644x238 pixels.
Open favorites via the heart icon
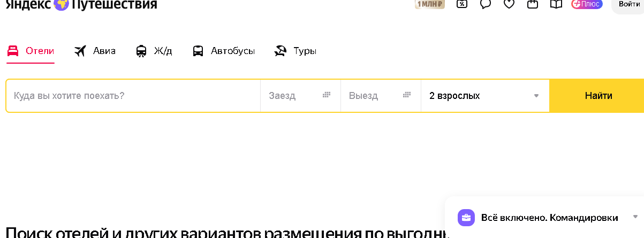coord(509,4)
